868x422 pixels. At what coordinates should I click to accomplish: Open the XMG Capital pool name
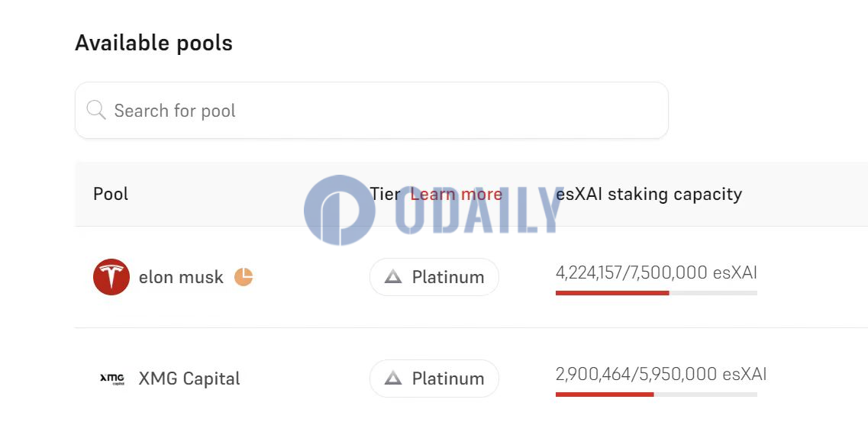(x=189, y=379)
